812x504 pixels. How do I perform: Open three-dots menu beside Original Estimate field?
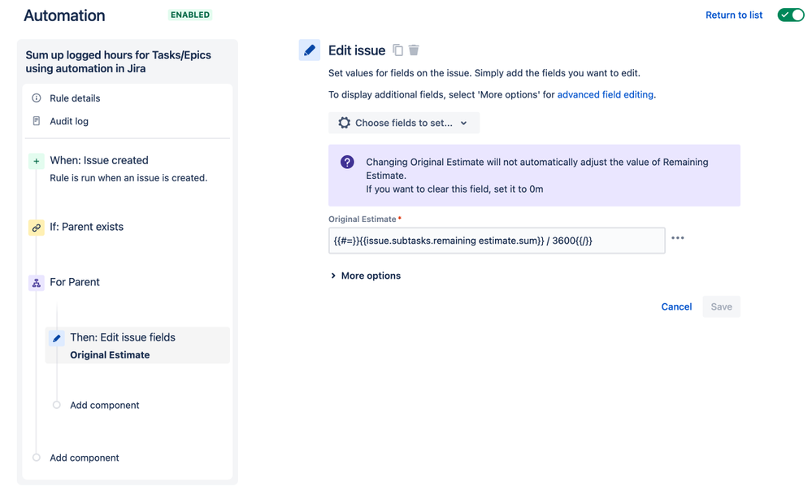(677, 238)
